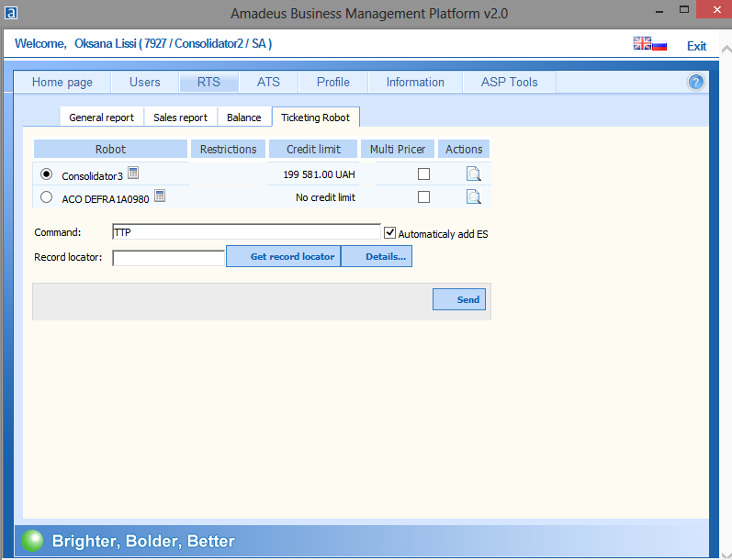Click the Robot column header

(110, 149)
